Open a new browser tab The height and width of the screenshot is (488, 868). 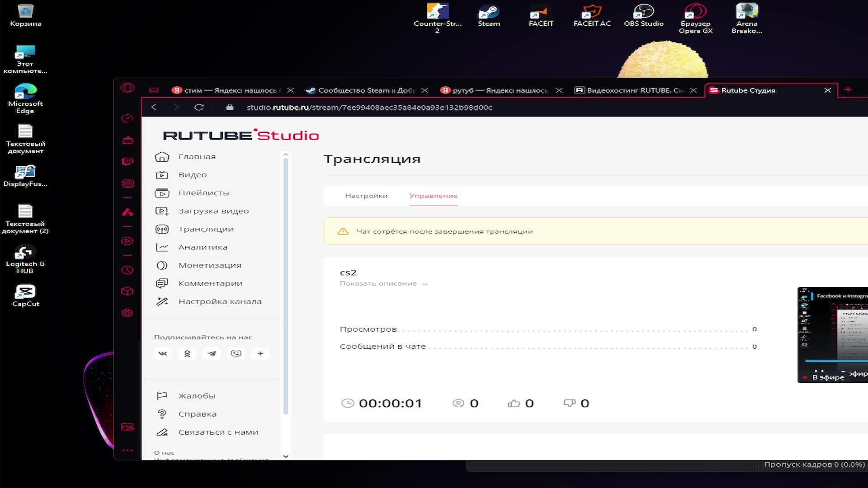[x=848, y=90]
